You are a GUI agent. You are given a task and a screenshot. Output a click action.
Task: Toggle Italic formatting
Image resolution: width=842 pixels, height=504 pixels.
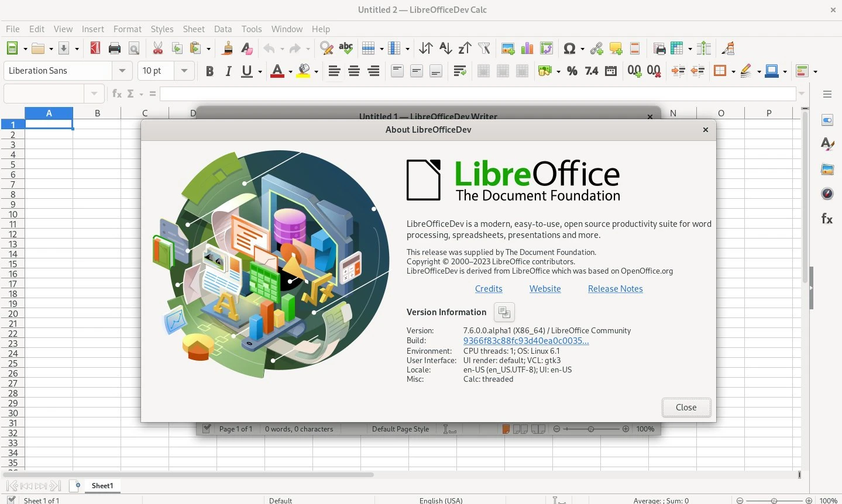tap(228, 71)
